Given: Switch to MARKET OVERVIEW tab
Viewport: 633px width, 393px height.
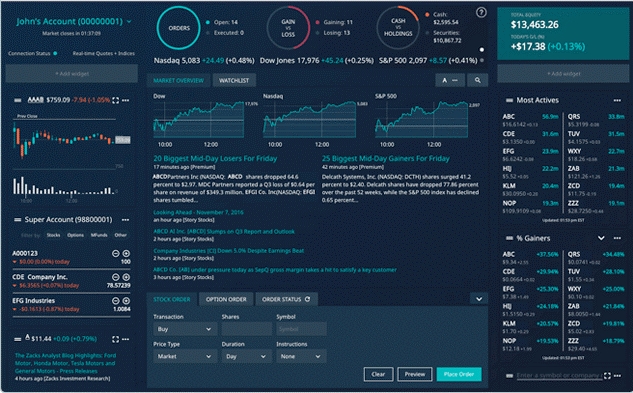Looking at the screenshot, I should 178,80.
